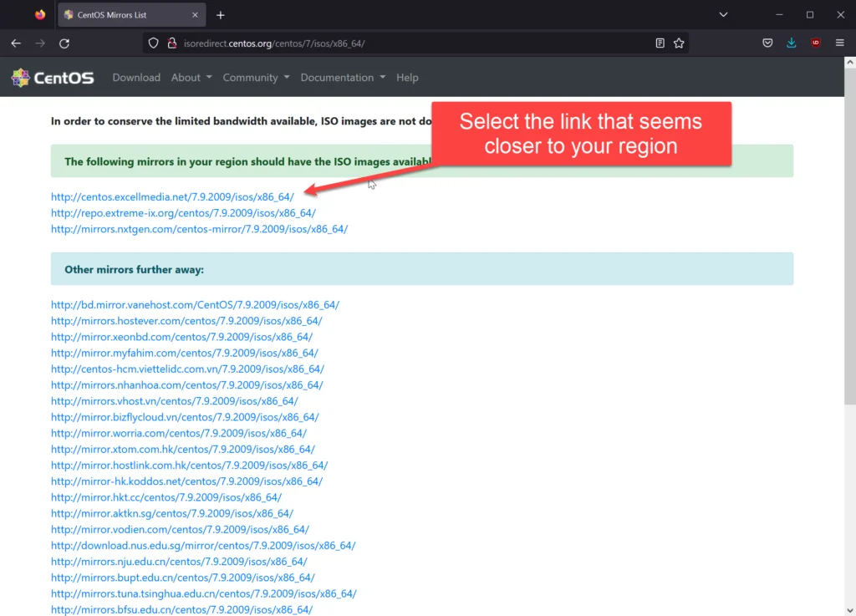Viewport: 856px width, 616px height.
Task: Open the Downloads panel
Action: tap(791, 43)
